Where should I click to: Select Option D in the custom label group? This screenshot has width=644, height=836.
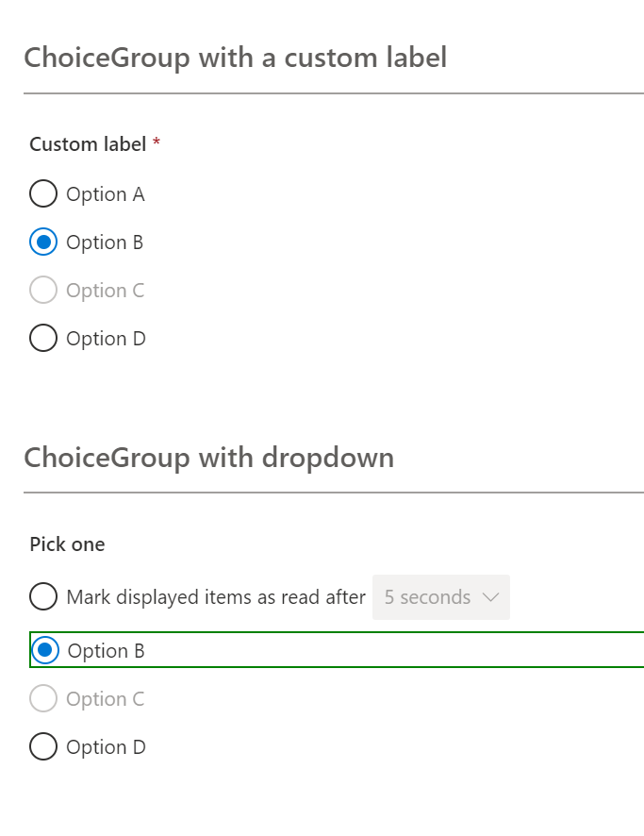42,338
